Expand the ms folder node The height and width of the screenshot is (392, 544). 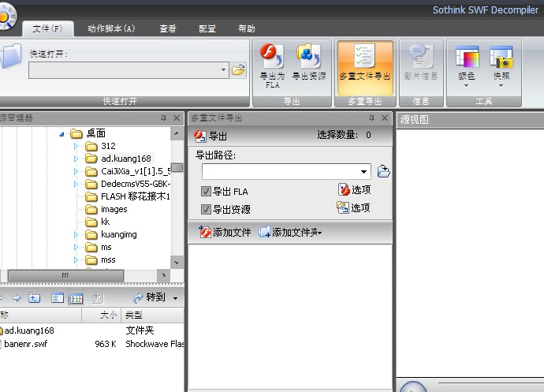click(76, 247)
